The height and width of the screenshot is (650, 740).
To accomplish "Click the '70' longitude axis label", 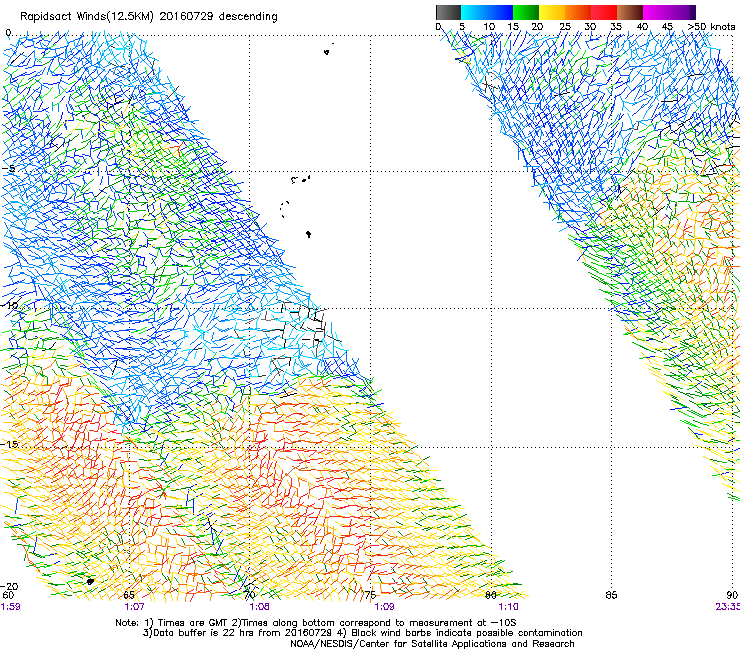I will (250, 595).
